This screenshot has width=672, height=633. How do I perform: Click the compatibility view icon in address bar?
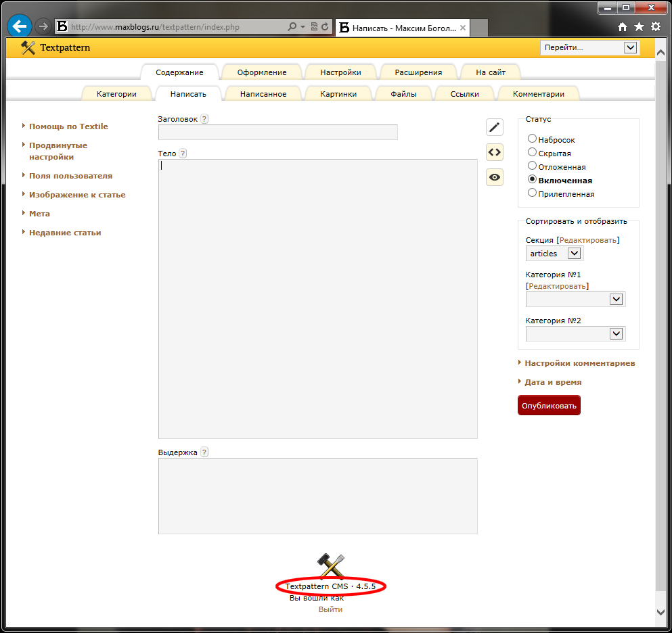(x=314, y=26)
